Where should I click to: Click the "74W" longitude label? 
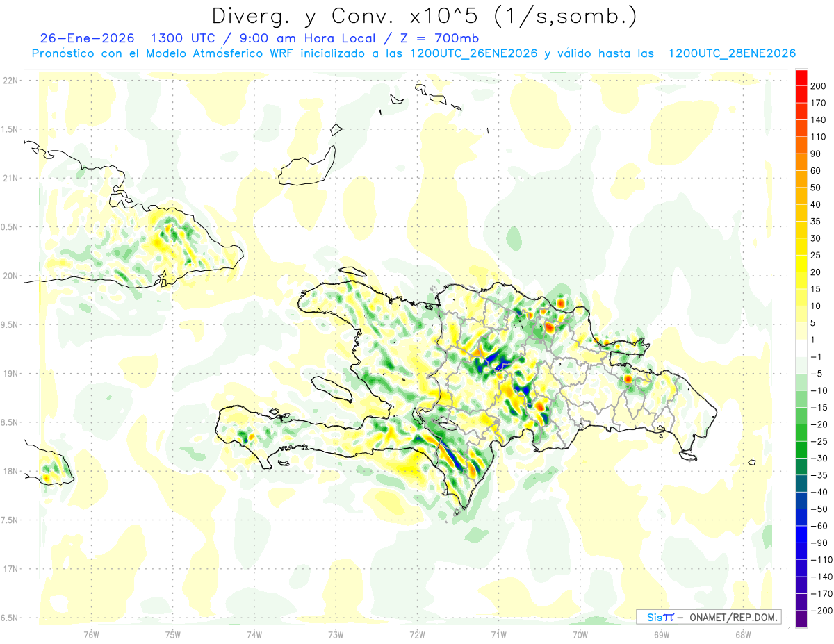coord(254,635)
